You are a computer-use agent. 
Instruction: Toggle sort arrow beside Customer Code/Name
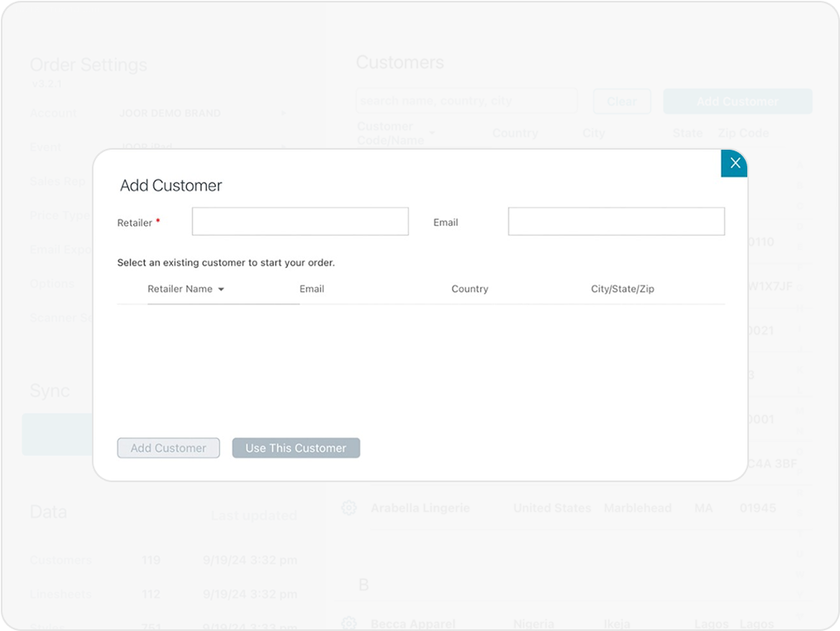432,133
